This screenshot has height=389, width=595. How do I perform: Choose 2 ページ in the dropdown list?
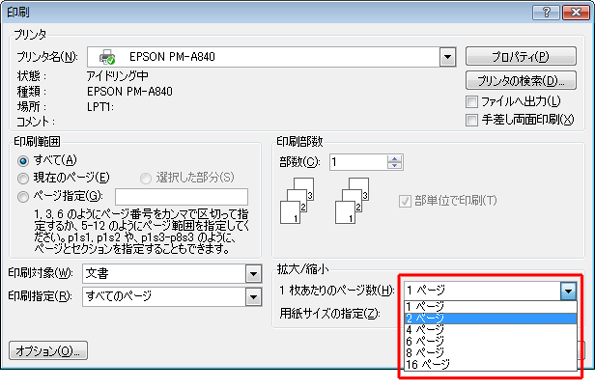click(x=491, y=318)
